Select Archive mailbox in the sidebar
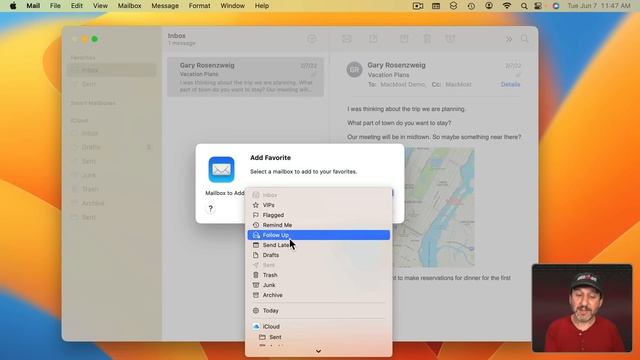The image size is (640, 360). 111,203
